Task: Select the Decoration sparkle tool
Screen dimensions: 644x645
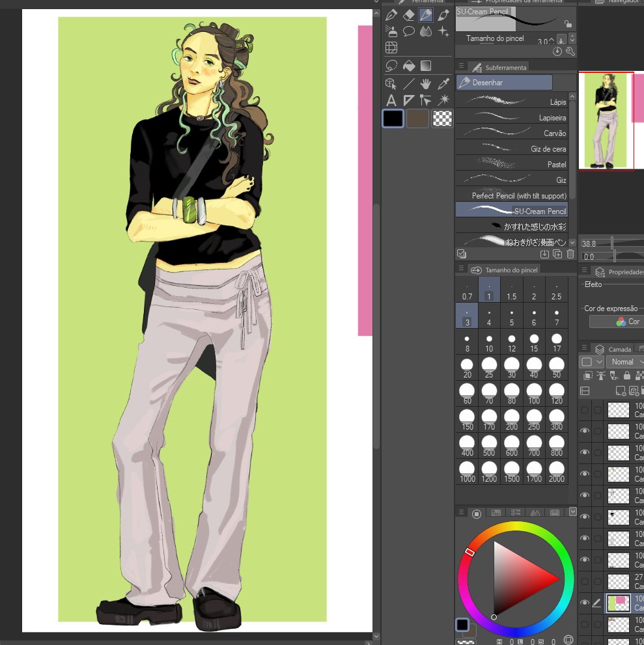Action: (x=443, y=31)
